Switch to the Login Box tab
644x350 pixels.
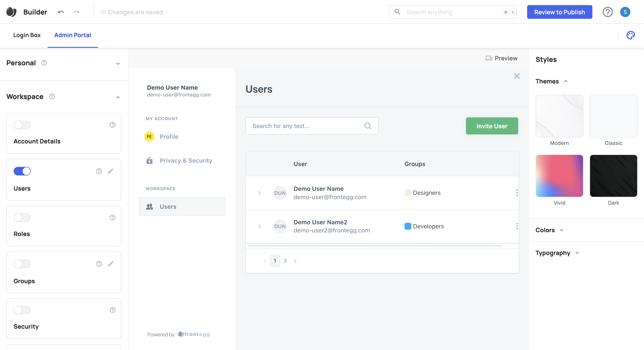[27, 35]
